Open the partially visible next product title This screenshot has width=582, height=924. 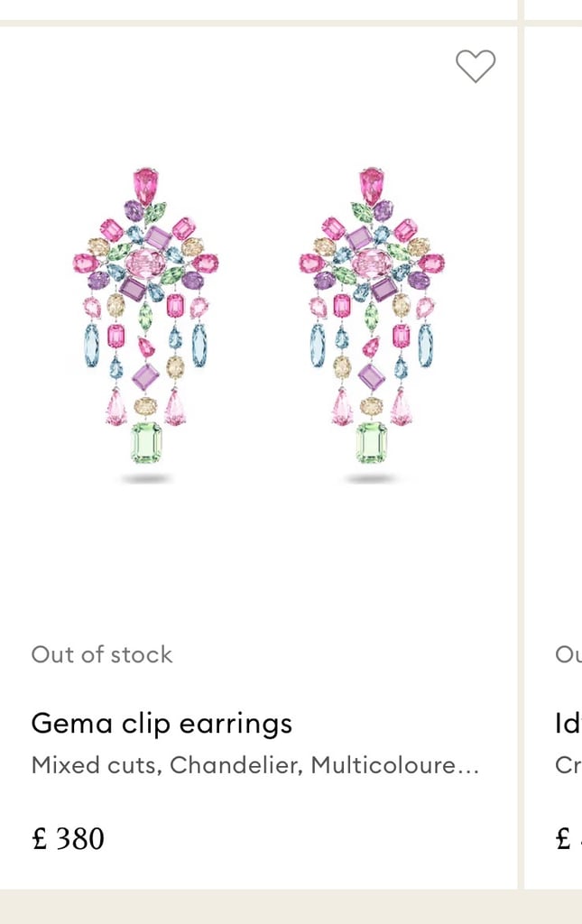click(x=568, y=724)
